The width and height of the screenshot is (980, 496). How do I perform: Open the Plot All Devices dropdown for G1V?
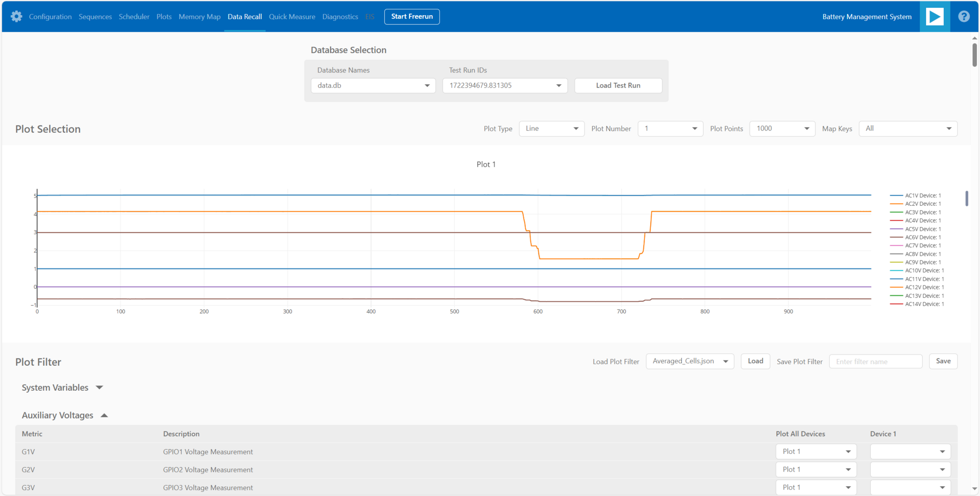point(815,451)
